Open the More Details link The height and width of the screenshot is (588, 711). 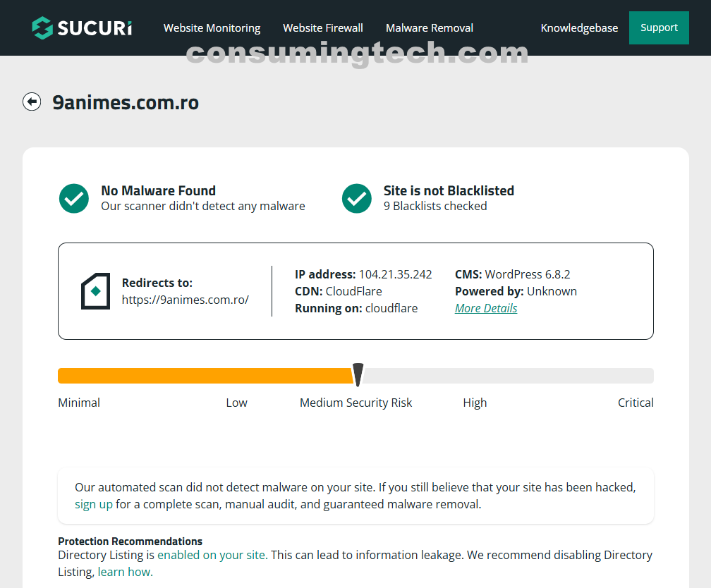click(486, 308)
